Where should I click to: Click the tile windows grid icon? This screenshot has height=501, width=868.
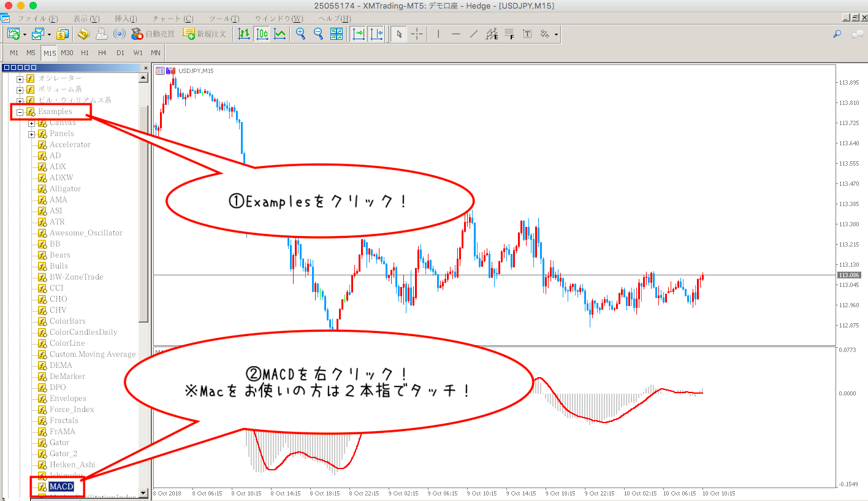[337, 34]
